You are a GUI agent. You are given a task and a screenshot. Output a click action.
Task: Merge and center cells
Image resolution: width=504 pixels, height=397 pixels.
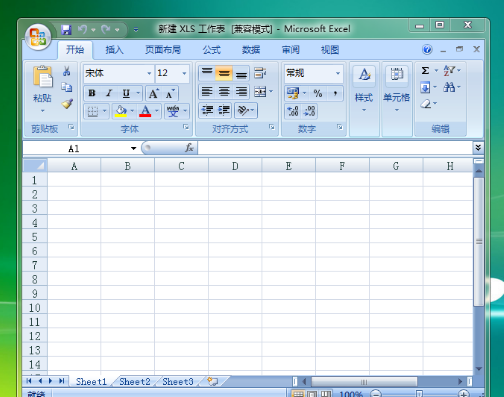click(x=260, y=92)
